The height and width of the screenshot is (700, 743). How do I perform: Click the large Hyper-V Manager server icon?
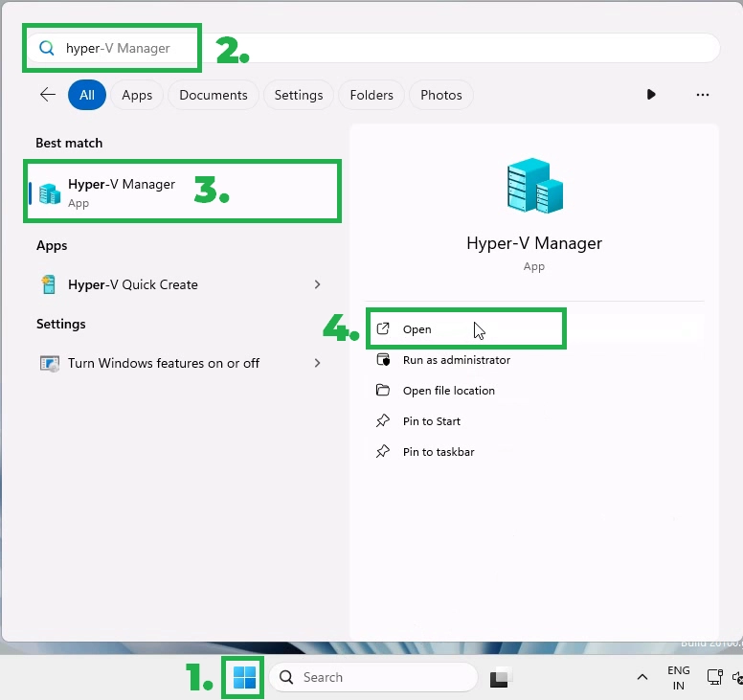pos(533,186)
